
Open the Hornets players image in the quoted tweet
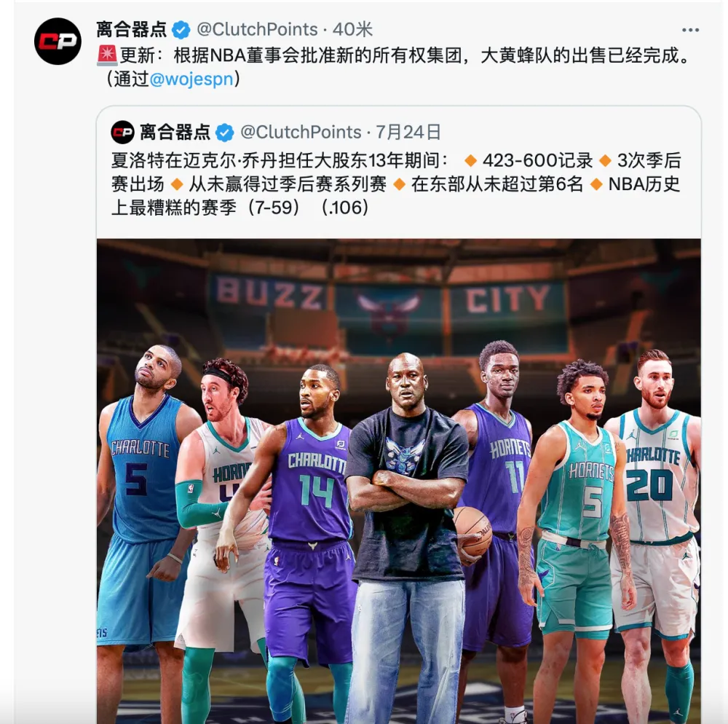(399, 481)
